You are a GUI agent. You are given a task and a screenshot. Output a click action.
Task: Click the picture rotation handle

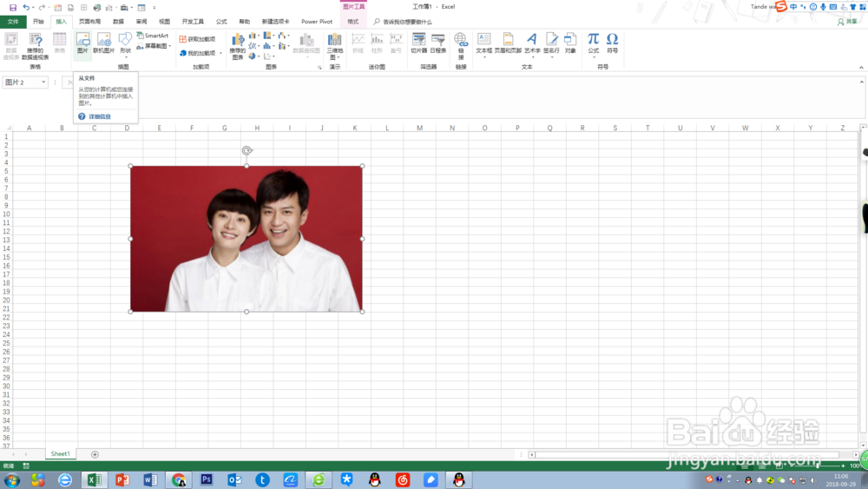point(247,150)
